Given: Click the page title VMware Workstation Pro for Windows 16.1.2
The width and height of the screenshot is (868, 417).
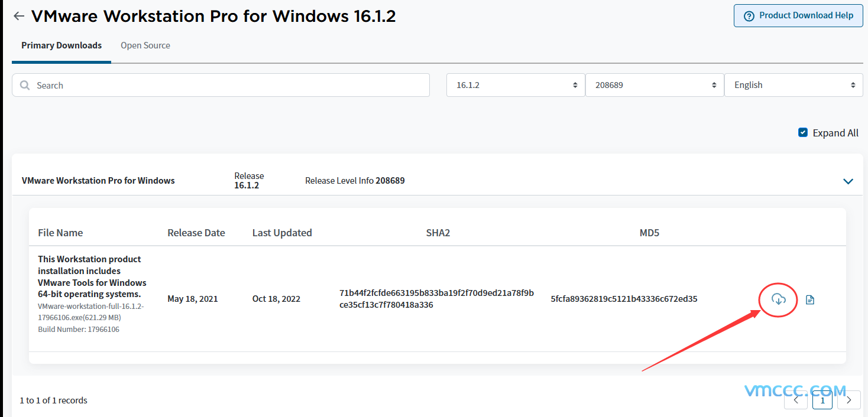Looking at the screenshot, I should tap(213, 16).
